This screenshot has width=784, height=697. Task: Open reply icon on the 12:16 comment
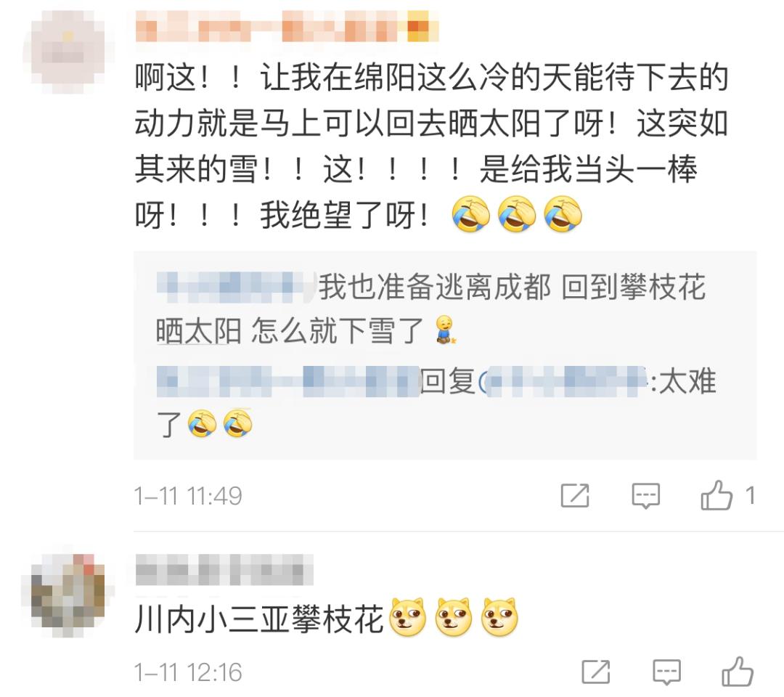click(666, 672)
